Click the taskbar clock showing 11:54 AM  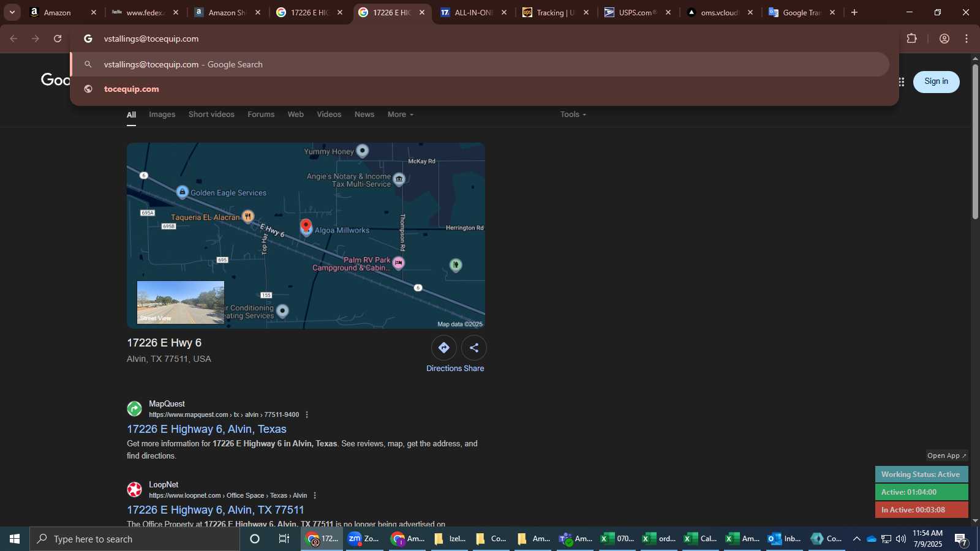tap(927, 539)
